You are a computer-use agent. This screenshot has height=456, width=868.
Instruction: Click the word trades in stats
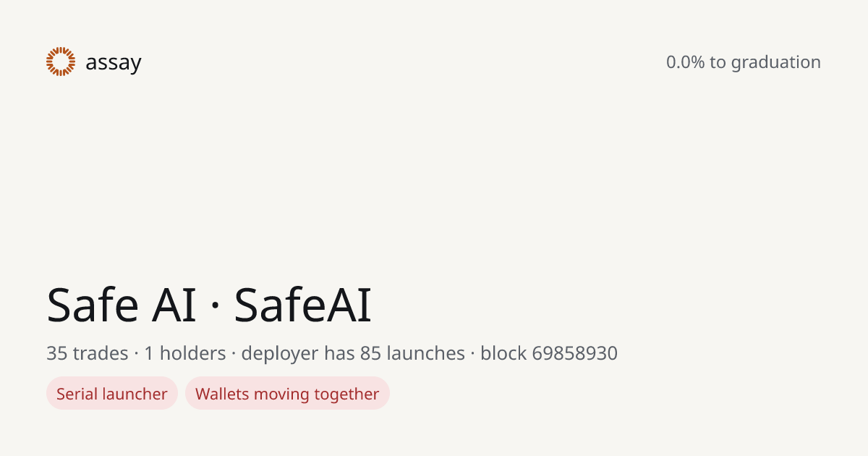pos(100,353)
